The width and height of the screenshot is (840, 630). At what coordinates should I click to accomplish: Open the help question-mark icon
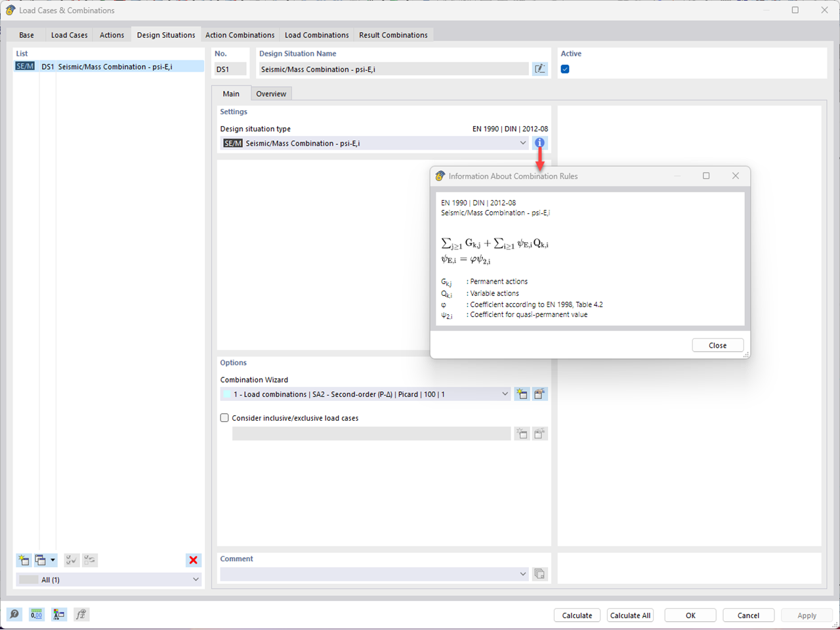pyautogui.click(x=14, y=614)
